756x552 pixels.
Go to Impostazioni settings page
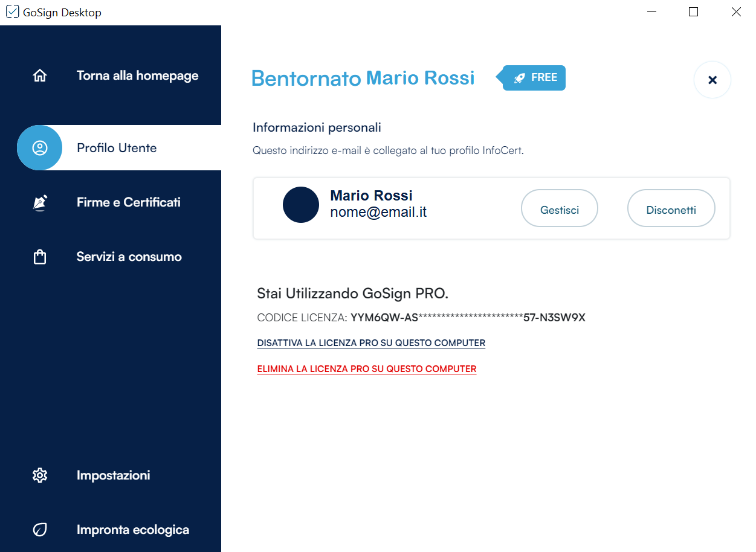113,475
